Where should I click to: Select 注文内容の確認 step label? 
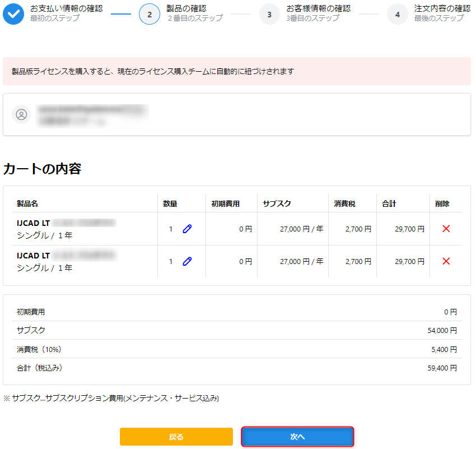tap(442, 8)
